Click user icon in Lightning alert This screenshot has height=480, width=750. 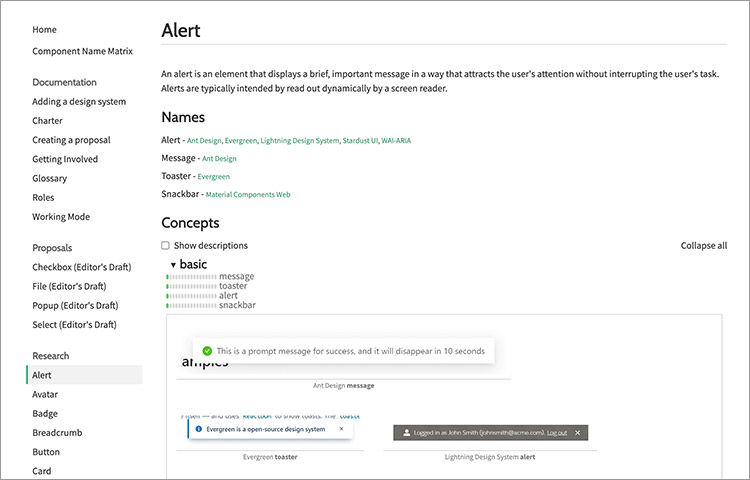tap(407, 433)
